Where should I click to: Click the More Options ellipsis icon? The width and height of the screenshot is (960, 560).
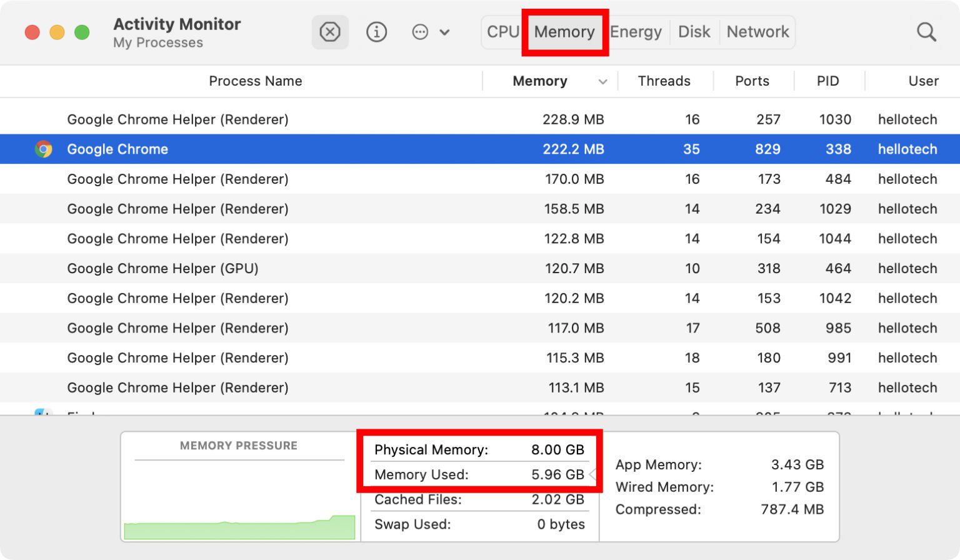(x=420, y=32)
